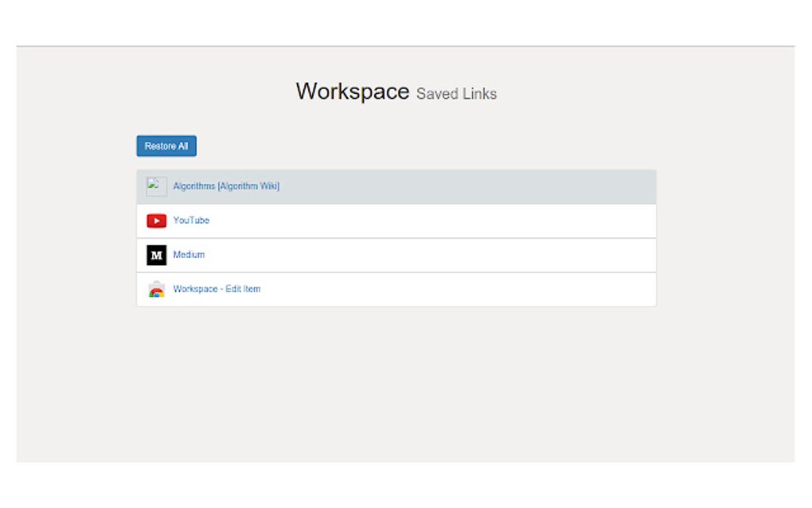
Task: Click the black M icon for Medium
Action: (157, 255)
